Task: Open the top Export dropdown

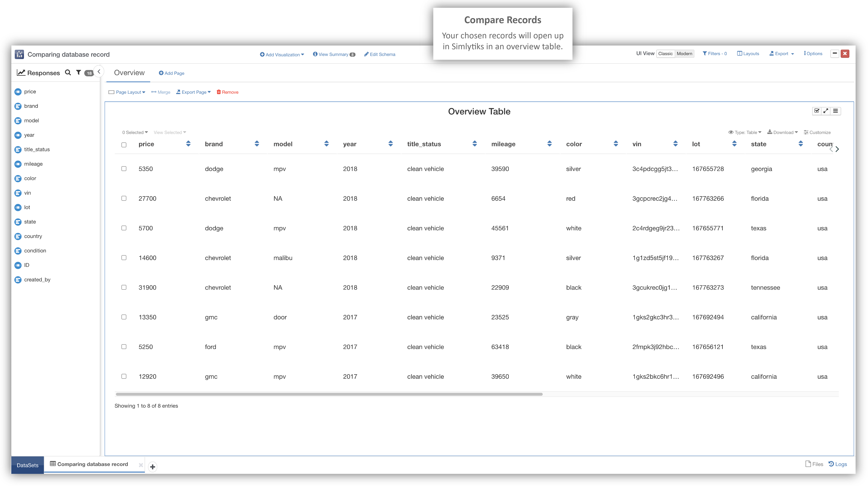Action: tap(781, 54)
